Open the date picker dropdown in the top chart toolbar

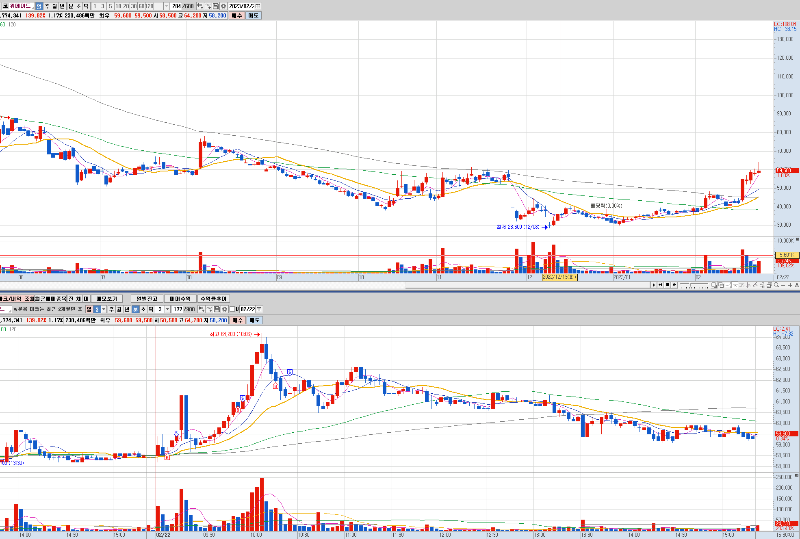258,6
